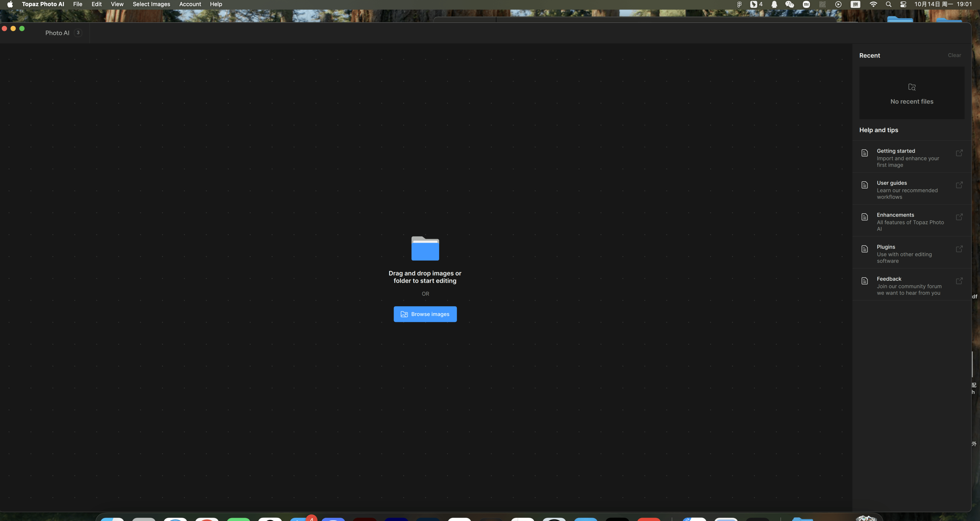Open the Getting started external link icon
The width and height of the screenshot is (980, 521).
click(959, 153)
